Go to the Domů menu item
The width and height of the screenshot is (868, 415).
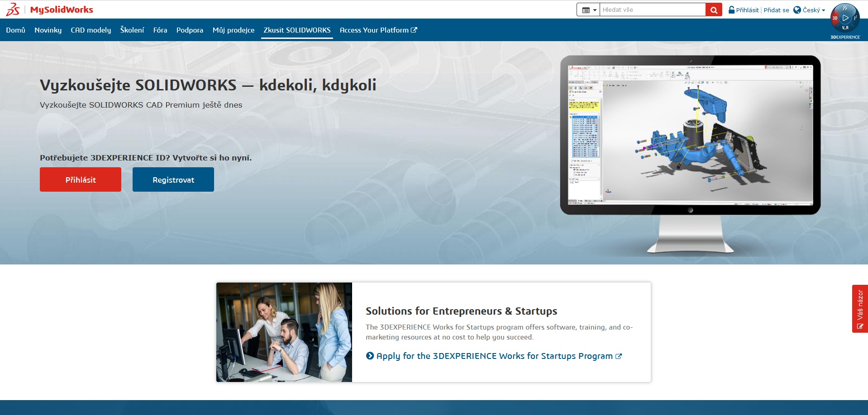coord(15,30)
